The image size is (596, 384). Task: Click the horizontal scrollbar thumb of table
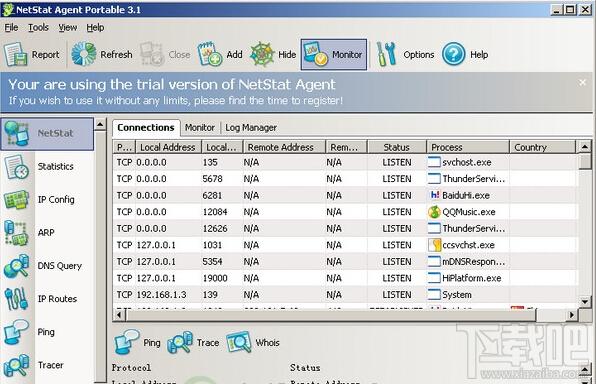click(x=330, y=315)
